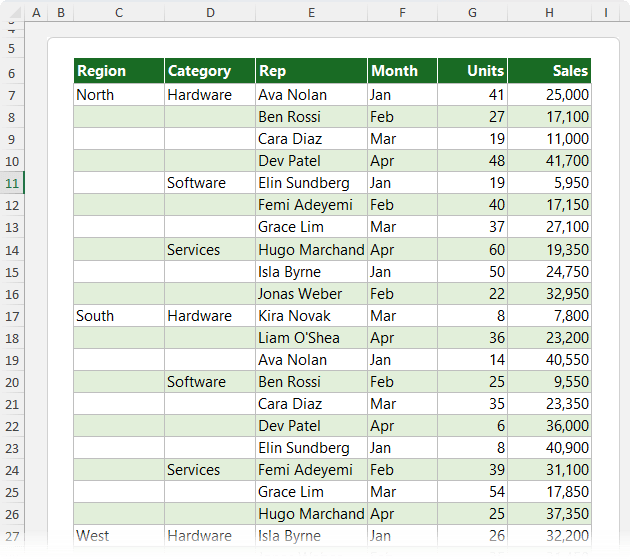Click the Month header cell

point(403,71)
